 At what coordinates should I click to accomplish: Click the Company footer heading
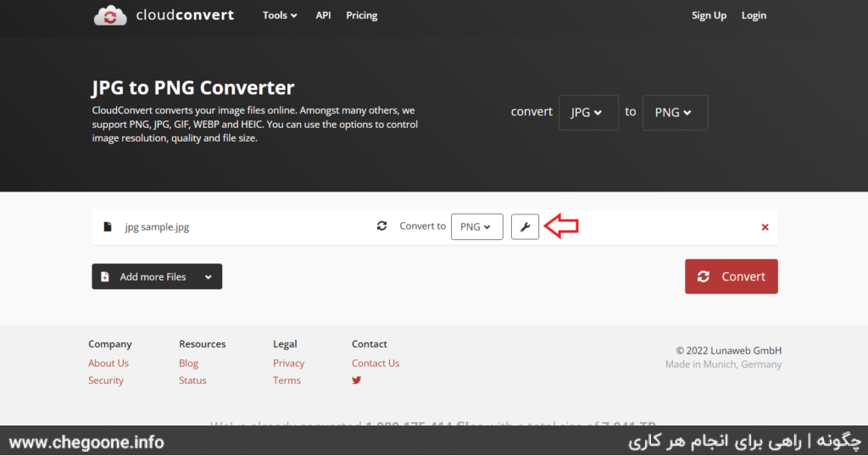click(x=109, y=344)
